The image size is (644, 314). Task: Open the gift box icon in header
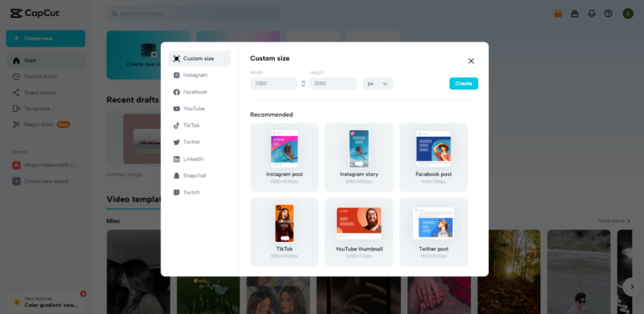click(557, 13)
